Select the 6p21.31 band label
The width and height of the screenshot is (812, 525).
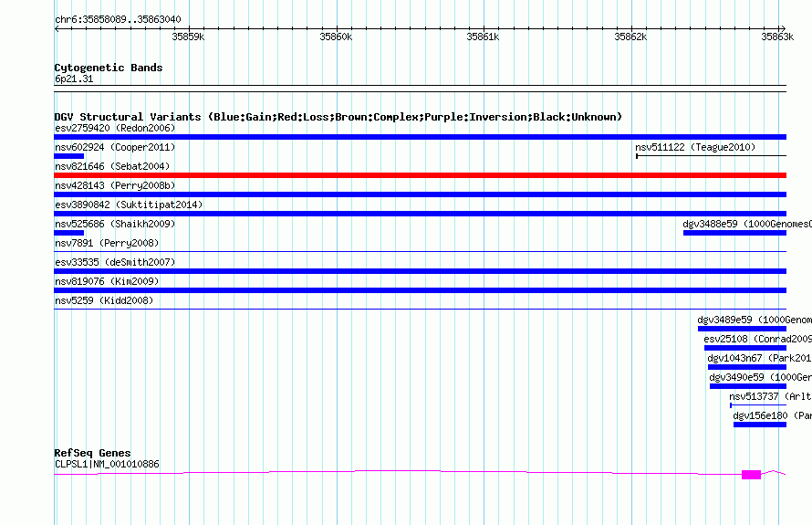(x=74, y=79)
